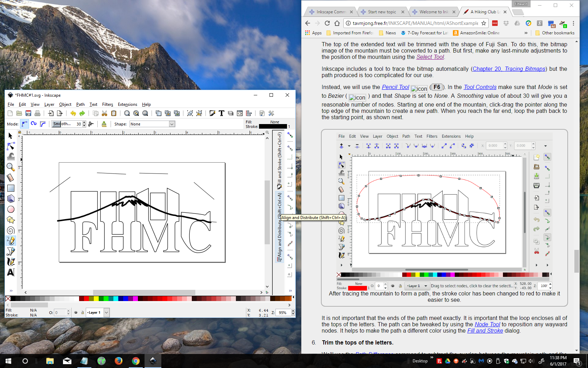Click Save document icon in Inkscape toolbar
The image size is (588, 368).
pyautogui.click(x=28, y=113)
